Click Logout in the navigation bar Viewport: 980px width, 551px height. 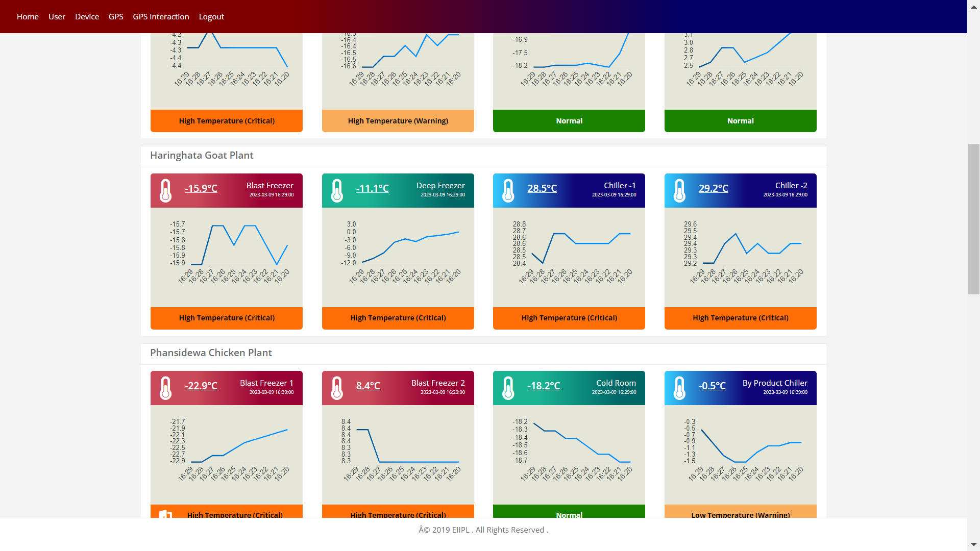(211, 16)
